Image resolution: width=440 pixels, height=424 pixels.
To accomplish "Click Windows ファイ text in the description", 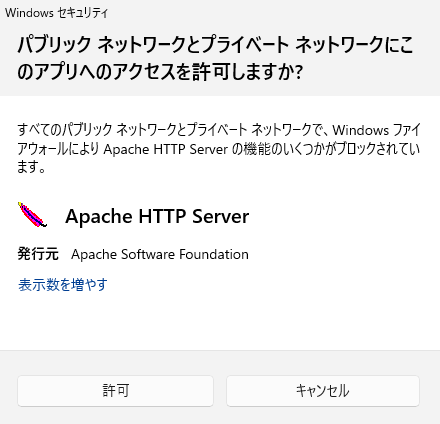I will coord(377,130).
